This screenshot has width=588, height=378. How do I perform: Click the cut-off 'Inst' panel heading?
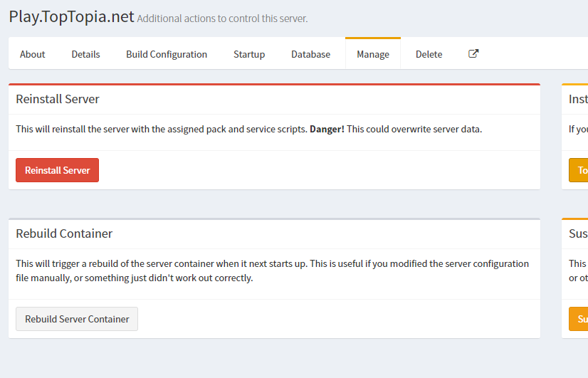click(577, 99)
